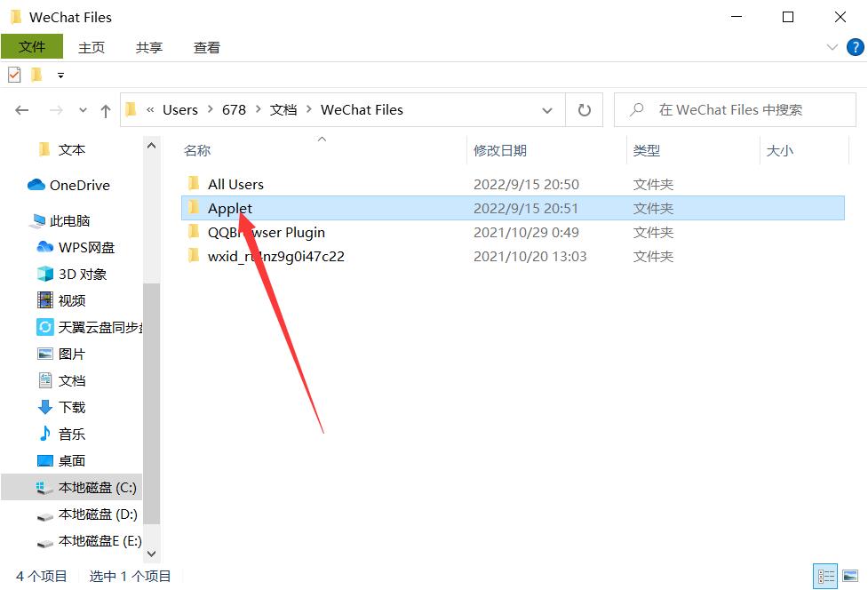Click 文档 in the address path
868x590 pixels.
pyautogui.click(x=283, y=109)
